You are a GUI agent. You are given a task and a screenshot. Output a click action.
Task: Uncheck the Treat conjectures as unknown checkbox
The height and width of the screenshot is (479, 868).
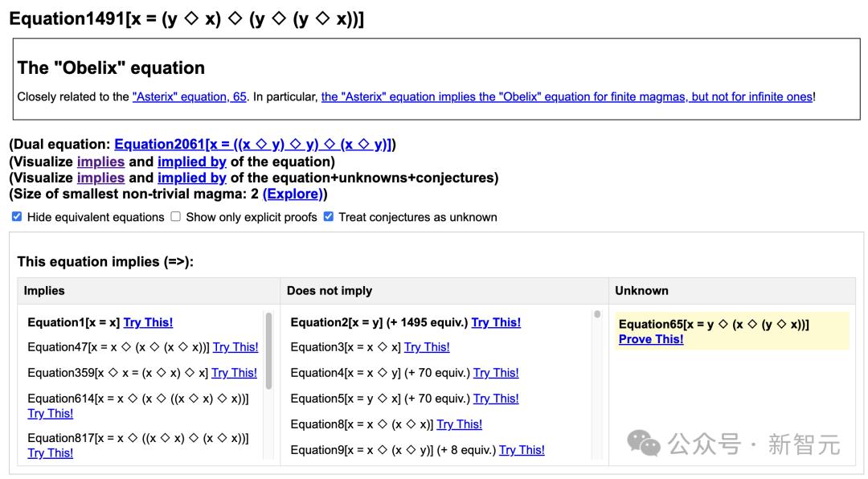(328, 217)
